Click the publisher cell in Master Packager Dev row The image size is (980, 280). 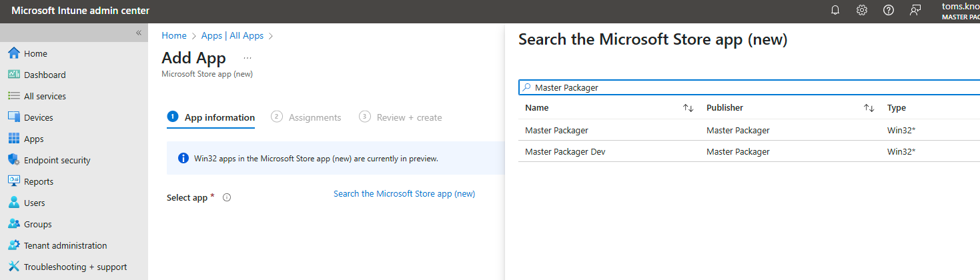click(738, 151)
